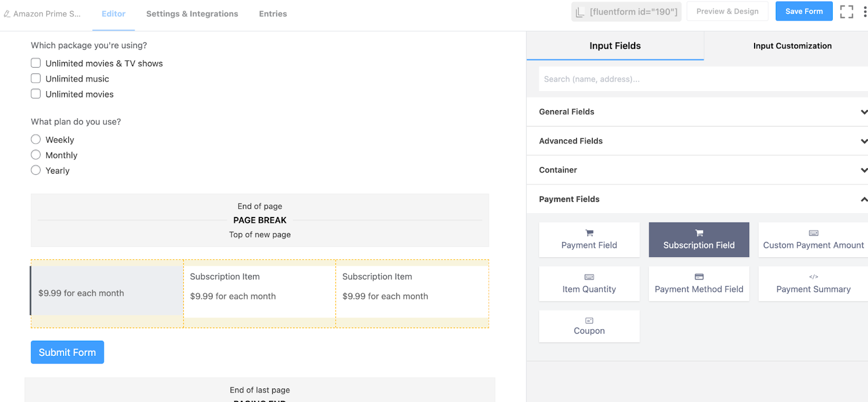Insert the Payment Method Field

[699, 283]
